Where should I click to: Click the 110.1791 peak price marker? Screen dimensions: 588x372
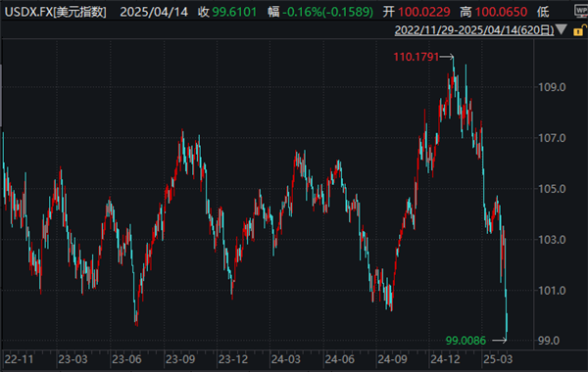(x=416, y=57)
